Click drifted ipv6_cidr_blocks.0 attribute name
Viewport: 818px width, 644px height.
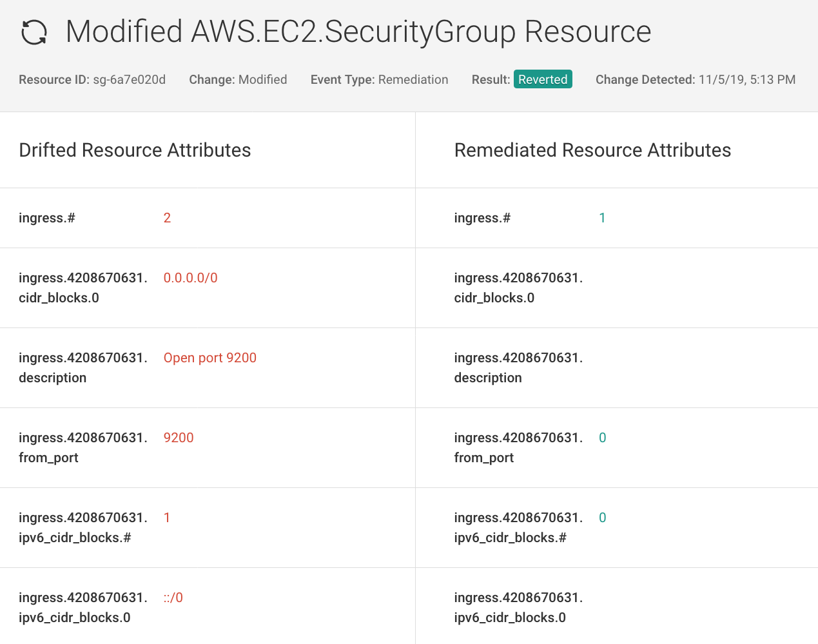[83, 607]
